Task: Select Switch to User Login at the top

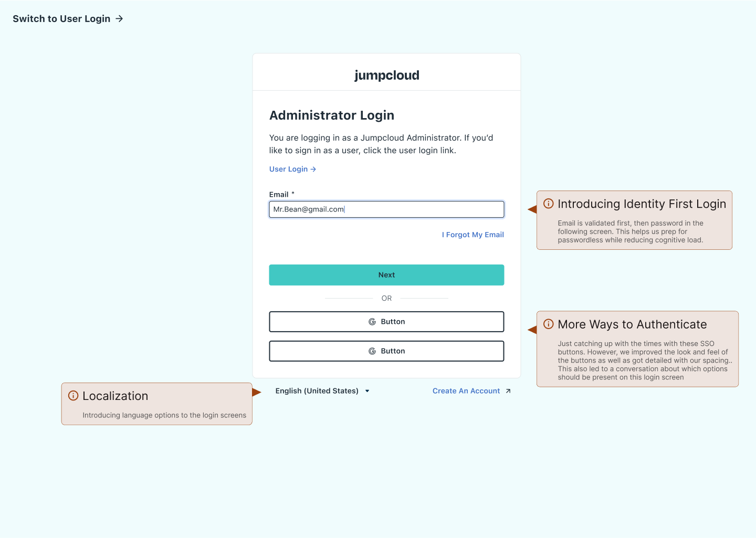Action: point(61,19)
